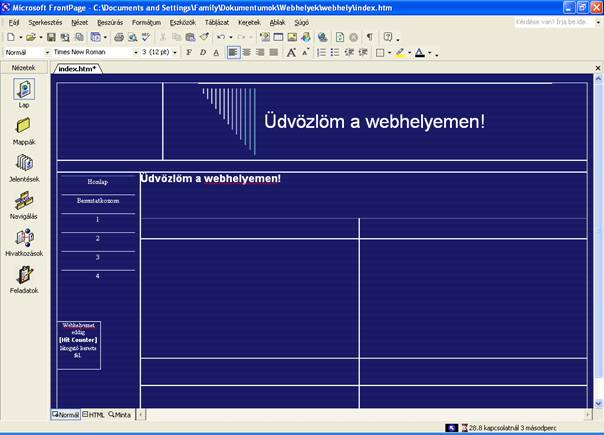Screen dimensions: 604x435
Task: Show the Hivatkozások hyperlinks view
Action: (24, 240)
